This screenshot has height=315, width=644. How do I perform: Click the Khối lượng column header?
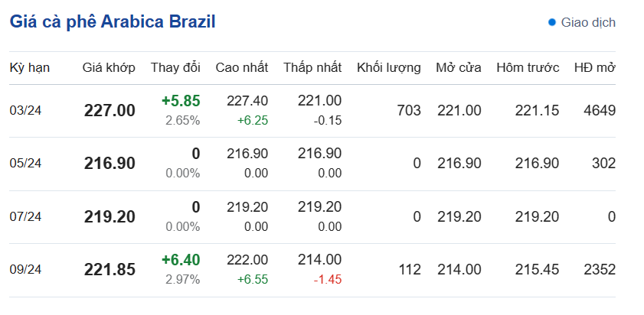(389, 67)
